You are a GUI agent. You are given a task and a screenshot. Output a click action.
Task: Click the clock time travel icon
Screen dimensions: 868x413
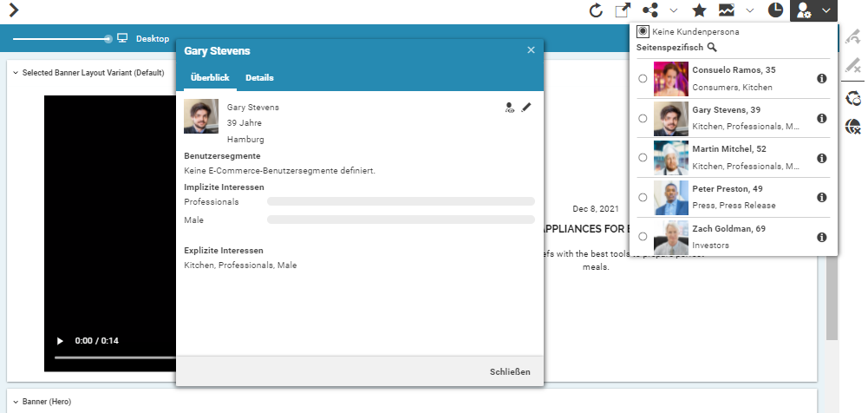[775, 10]
